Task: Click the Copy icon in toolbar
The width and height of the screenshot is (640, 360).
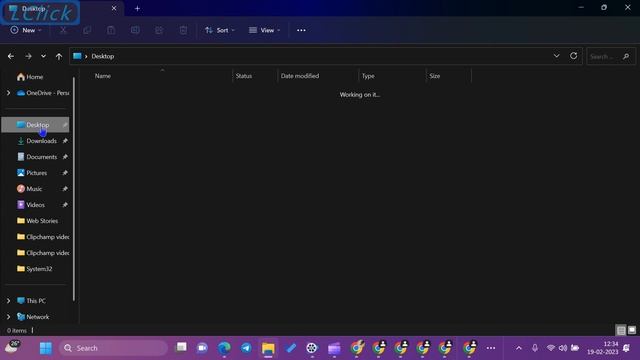Action: [87, 30]
